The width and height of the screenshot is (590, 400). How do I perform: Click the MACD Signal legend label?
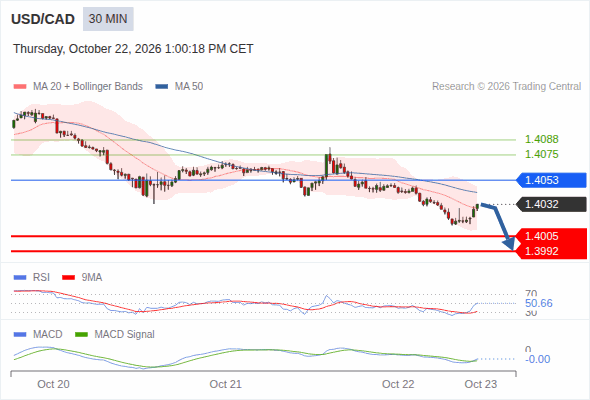[x=125, y=335]
